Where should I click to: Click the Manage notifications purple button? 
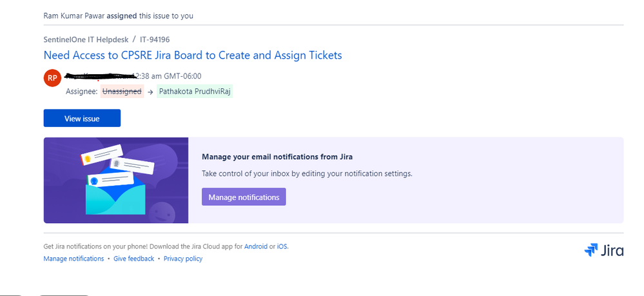pyautogui.click(x=244, y=197)
